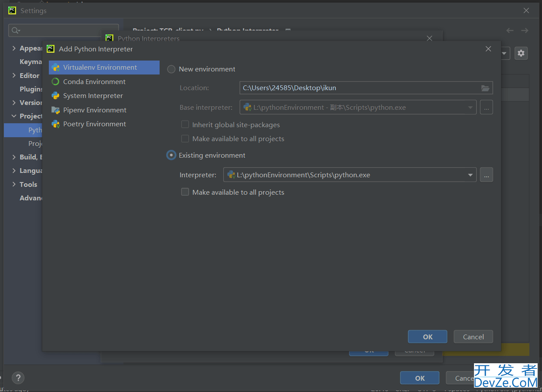Click the PyCharm icon in Settings title bar
The height and width of the screenshot is (392, 542).
tap(12, 10)
